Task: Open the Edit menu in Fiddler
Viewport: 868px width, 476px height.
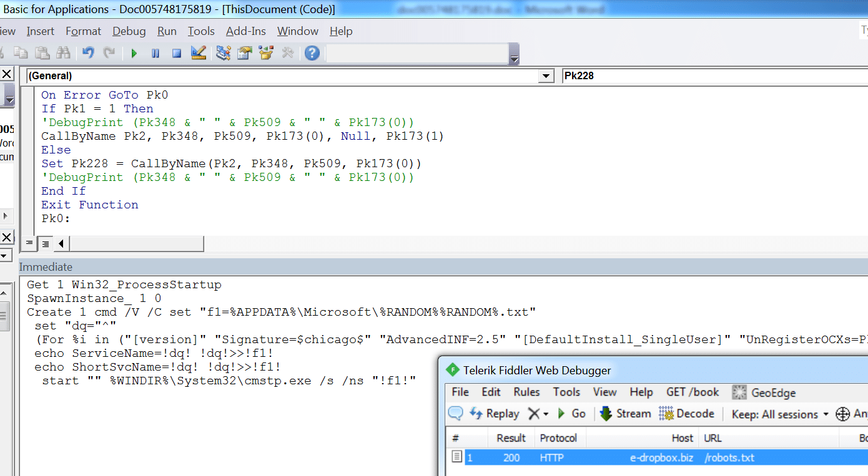Action: coord(491,392)
